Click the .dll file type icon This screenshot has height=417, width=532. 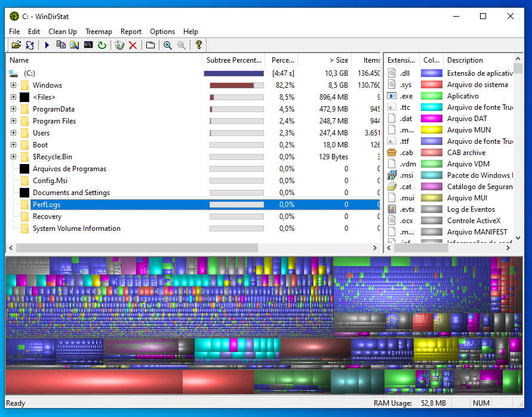(392, 73)
